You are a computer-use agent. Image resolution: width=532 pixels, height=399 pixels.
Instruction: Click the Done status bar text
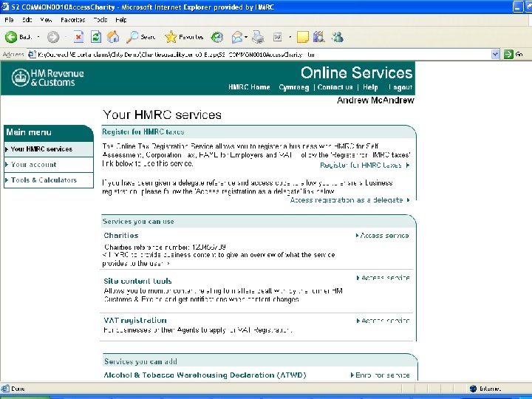pos(18,389)
